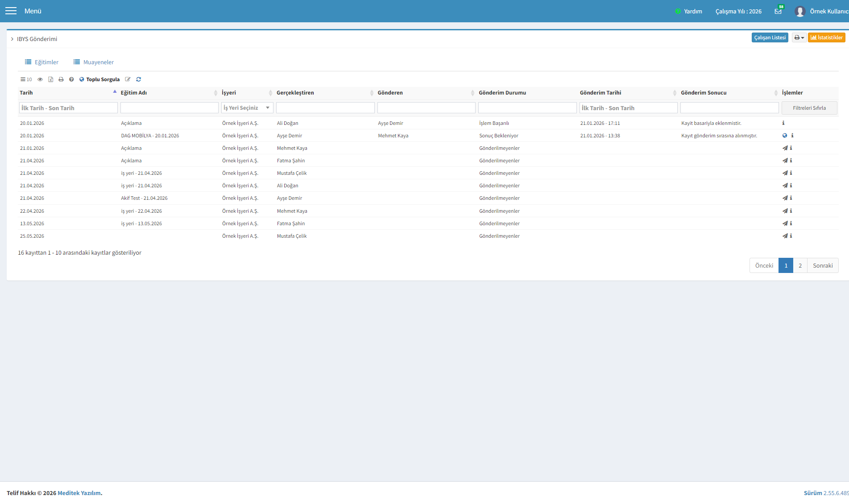
Task: Open the rows-per-page 10 selector
Action: click(x=26, y=79)
